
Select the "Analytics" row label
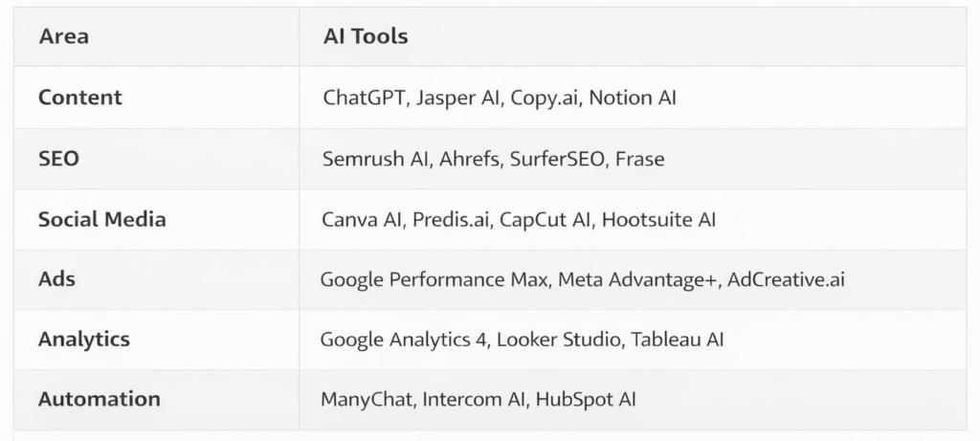[x=84, y=340]
